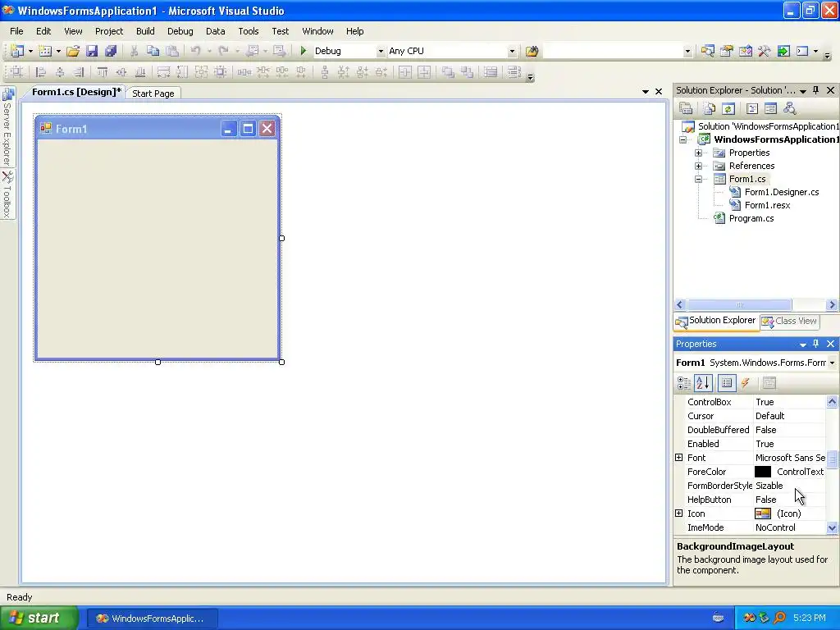Screen dimensions: 840x630
Task: Save Form1.cs with the floppy disk icon
Action: 92,51
